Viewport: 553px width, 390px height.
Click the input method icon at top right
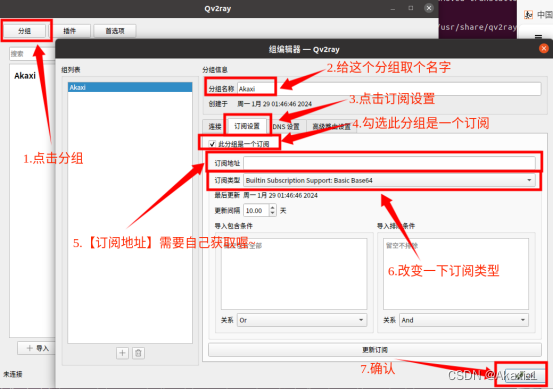click(x=528, y=15)
